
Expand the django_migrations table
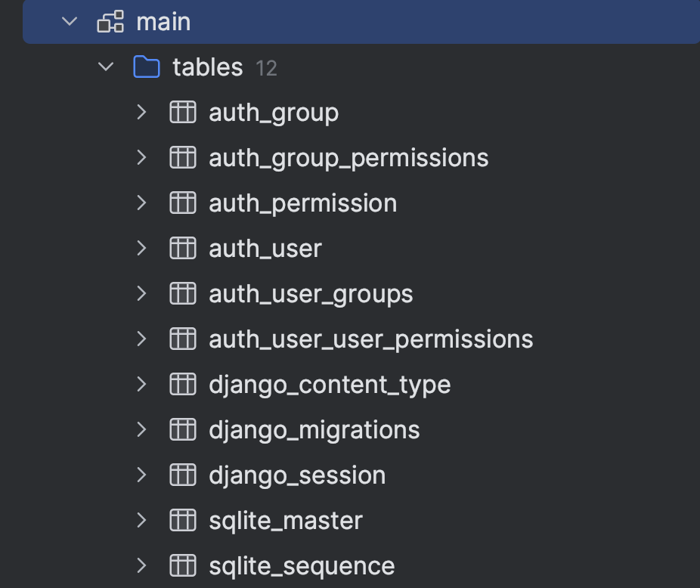141,430
